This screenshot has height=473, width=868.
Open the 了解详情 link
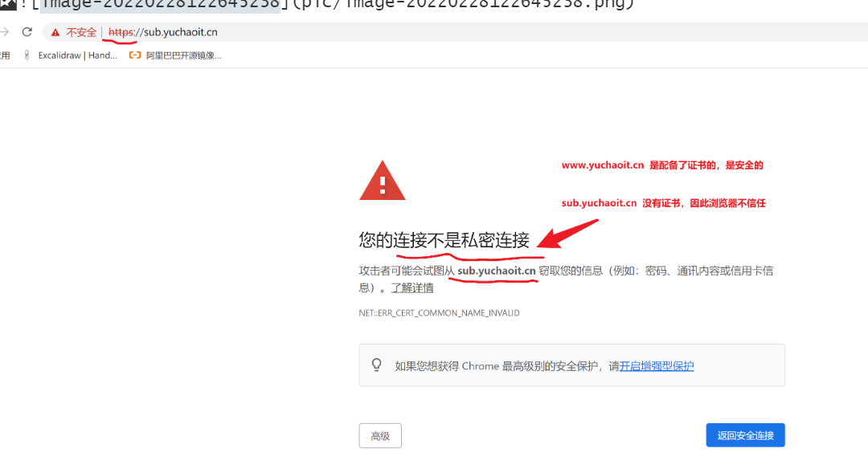coord(411,287)
